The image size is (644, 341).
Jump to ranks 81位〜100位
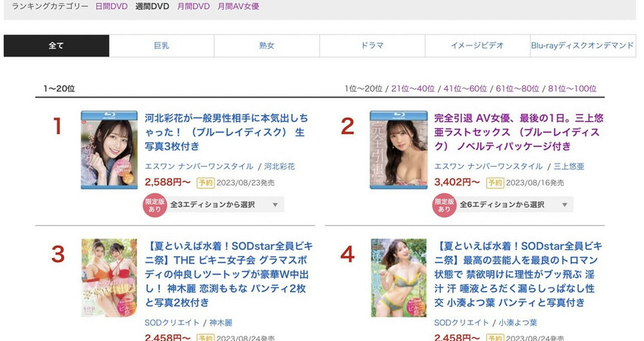click(x=572, y=89)
